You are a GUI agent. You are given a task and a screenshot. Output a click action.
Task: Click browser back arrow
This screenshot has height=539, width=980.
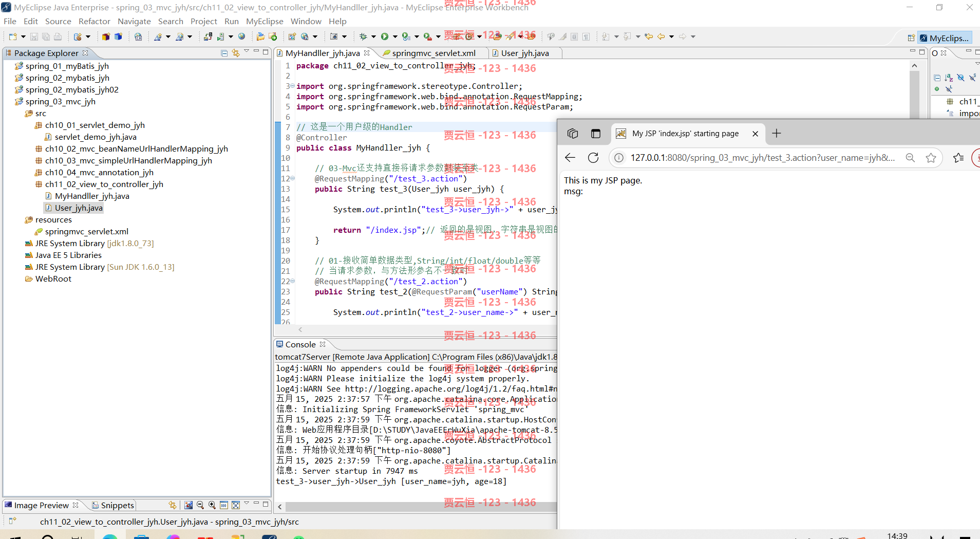pos(570,158)
